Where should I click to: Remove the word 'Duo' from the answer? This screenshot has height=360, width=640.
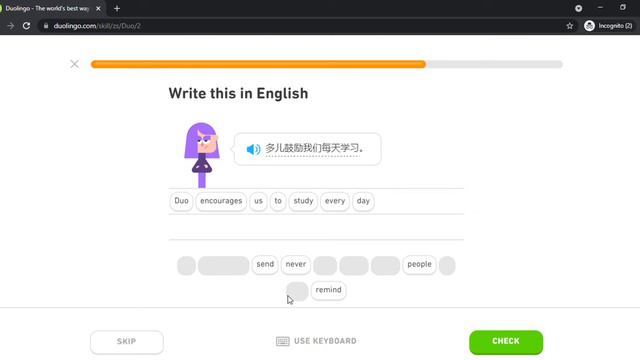[x=181, y=201]
